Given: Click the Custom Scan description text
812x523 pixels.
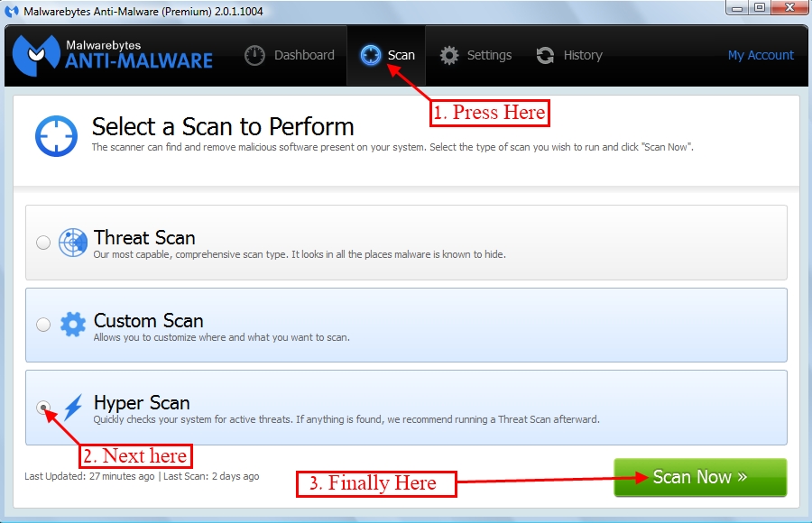Looking at the screenshot, I should [221, 337].
